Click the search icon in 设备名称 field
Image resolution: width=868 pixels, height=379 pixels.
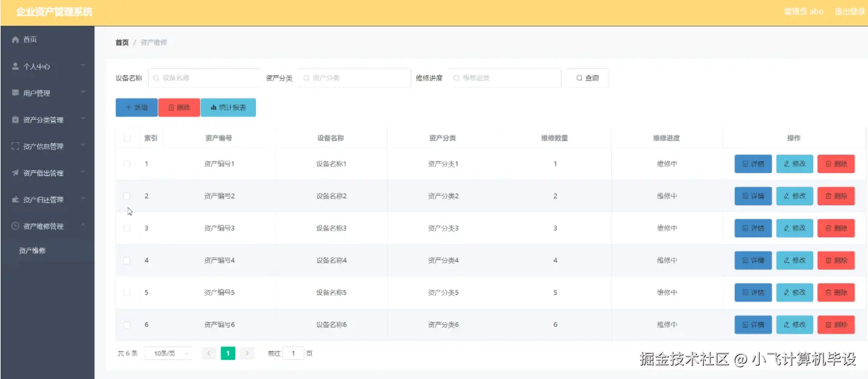(x=156, y=78)
